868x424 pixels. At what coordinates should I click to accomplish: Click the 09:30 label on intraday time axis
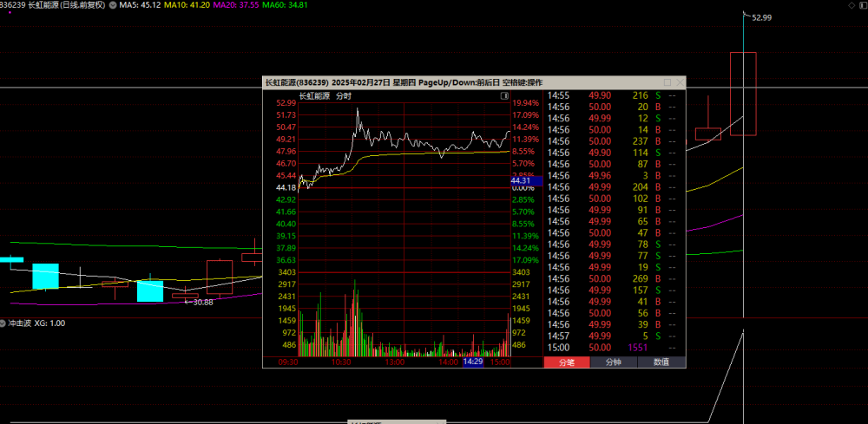click(286, 362)
